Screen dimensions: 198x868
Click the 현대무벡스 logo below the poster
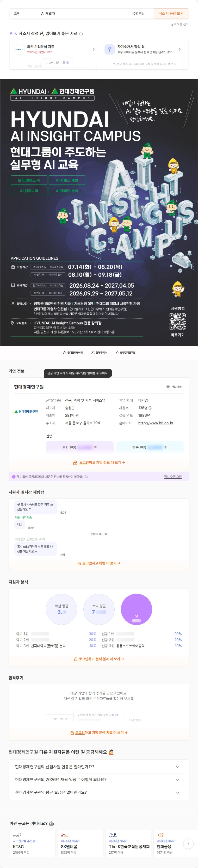point(99,353)
